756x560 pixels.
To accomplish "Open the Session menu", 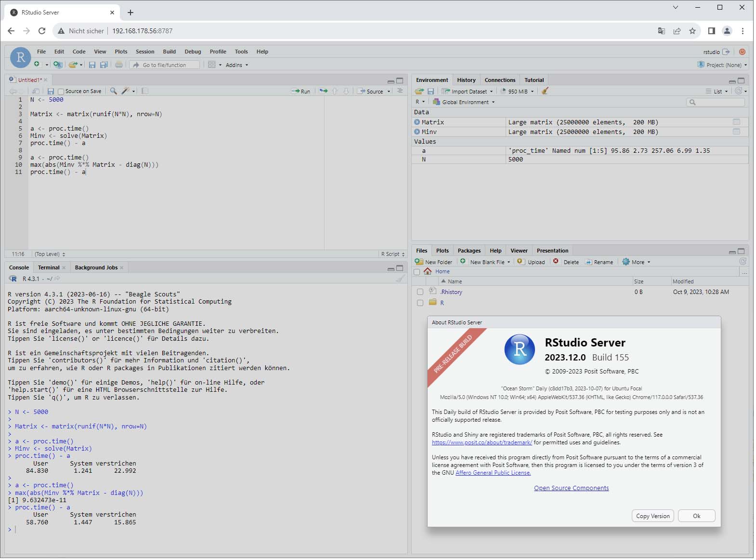I will point(145,52).
